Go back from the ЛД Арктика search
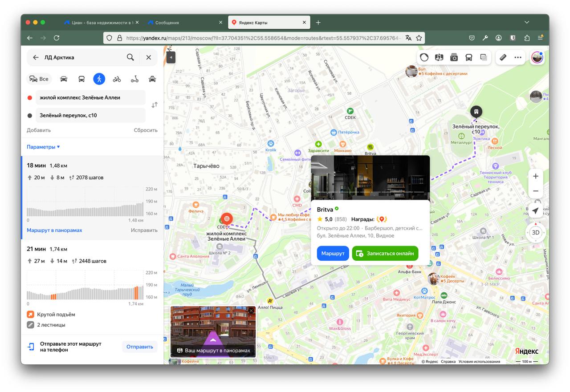 [36, 57]
